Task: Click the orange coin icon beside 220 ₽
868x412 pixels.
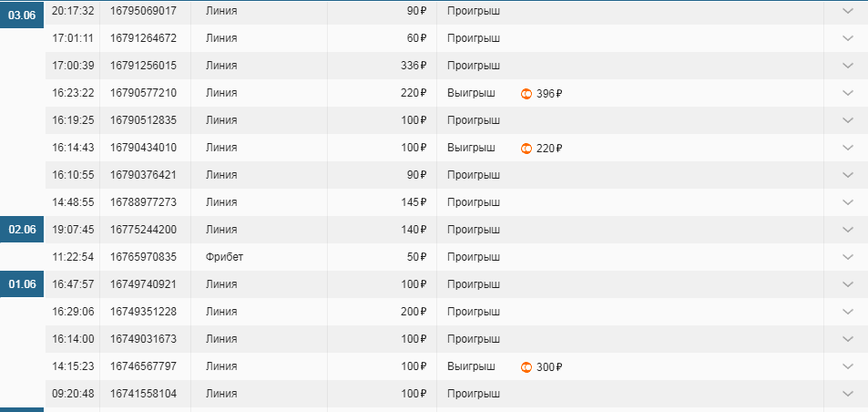Action: [x=526, y=148]
